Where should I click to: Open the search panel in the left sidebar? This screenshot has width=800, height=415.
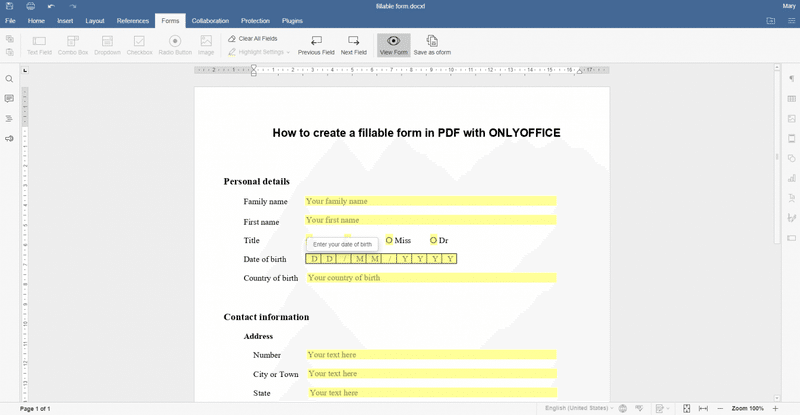tap(9, 79)
